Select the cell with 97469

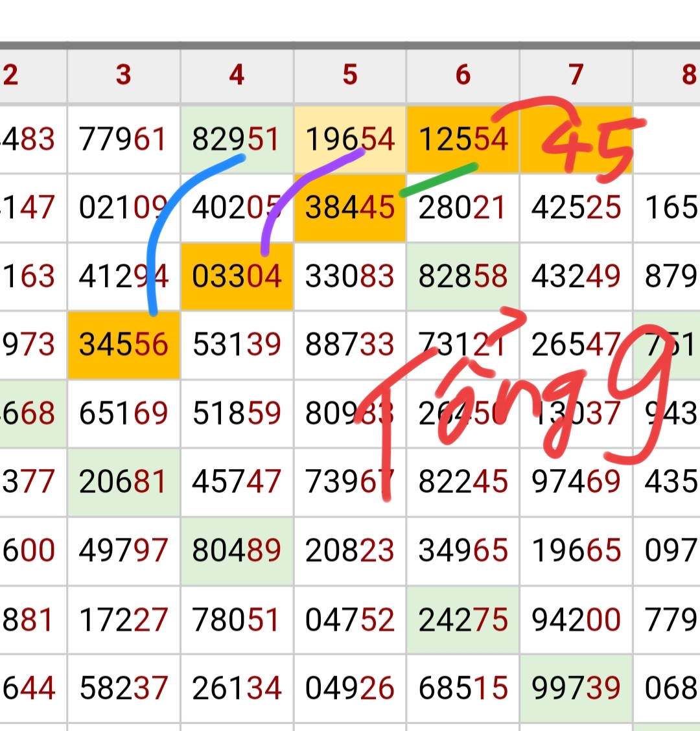point(576,482)
